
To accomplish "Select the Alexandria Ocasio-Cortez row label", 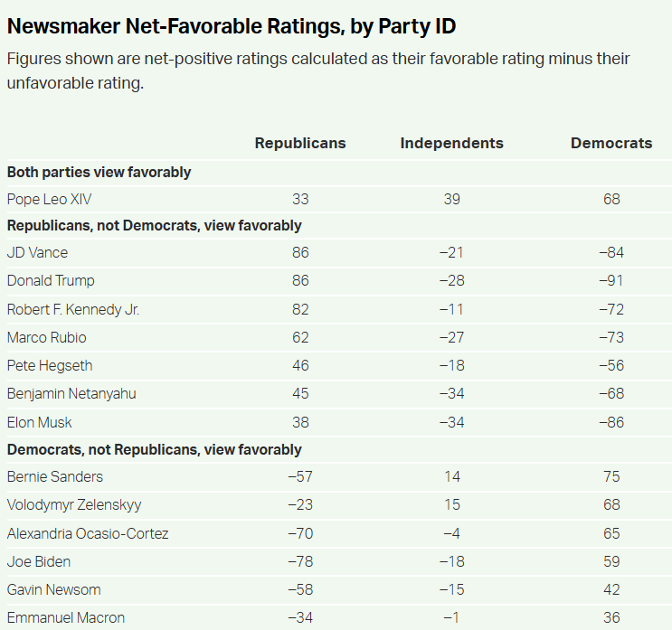I will coord(88,533).
